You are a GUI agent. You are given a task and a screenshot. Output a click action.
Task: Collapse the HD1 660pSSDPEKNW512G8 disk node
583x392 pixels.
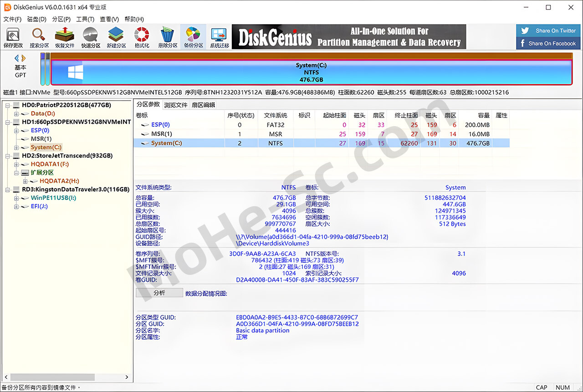(x=8, y=122)
